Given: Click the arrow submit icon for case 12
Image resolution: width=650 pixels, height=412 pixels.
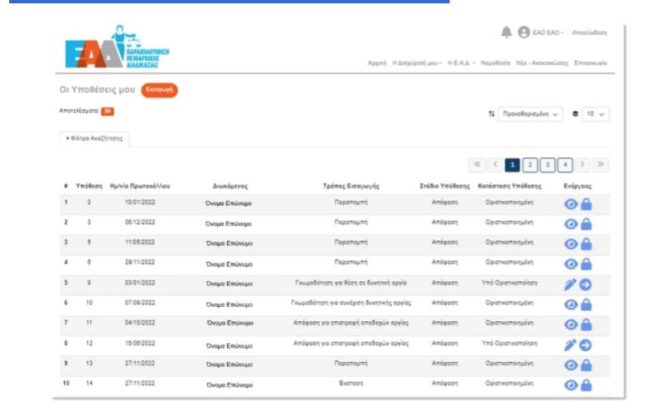Looking at the screenshot, I should click(586, 345).
